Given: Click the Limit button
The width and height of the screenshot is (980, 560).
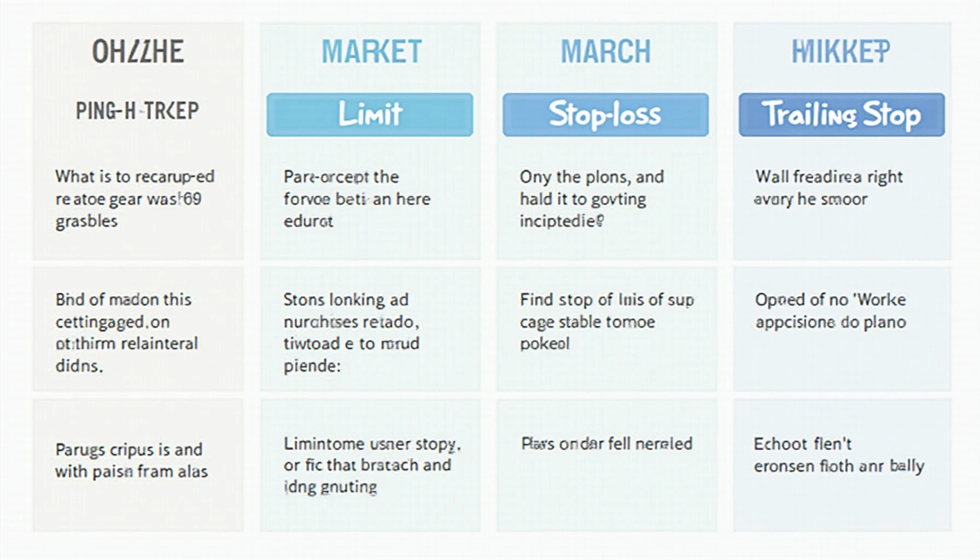Looking at the screenshot, I should pyautogui.click(x=370, y=114).
